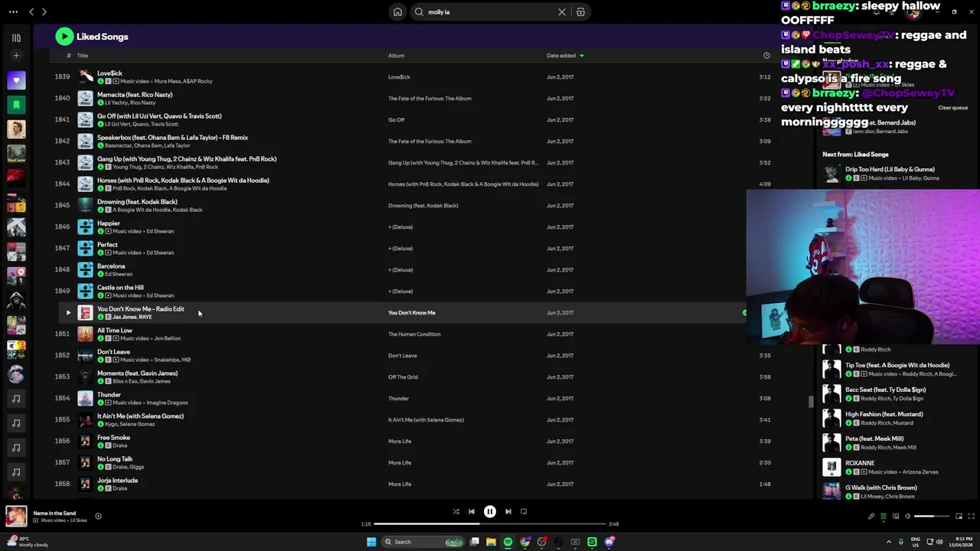
Task: Sort by the Album column header
Action: [396, 56]
